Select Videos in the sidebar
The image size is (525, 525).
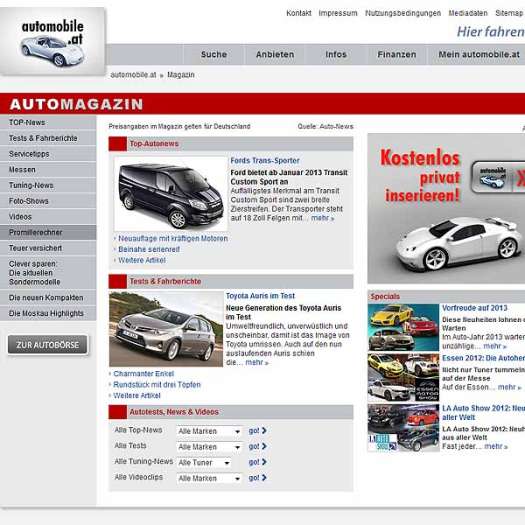(x=48, y=217)
